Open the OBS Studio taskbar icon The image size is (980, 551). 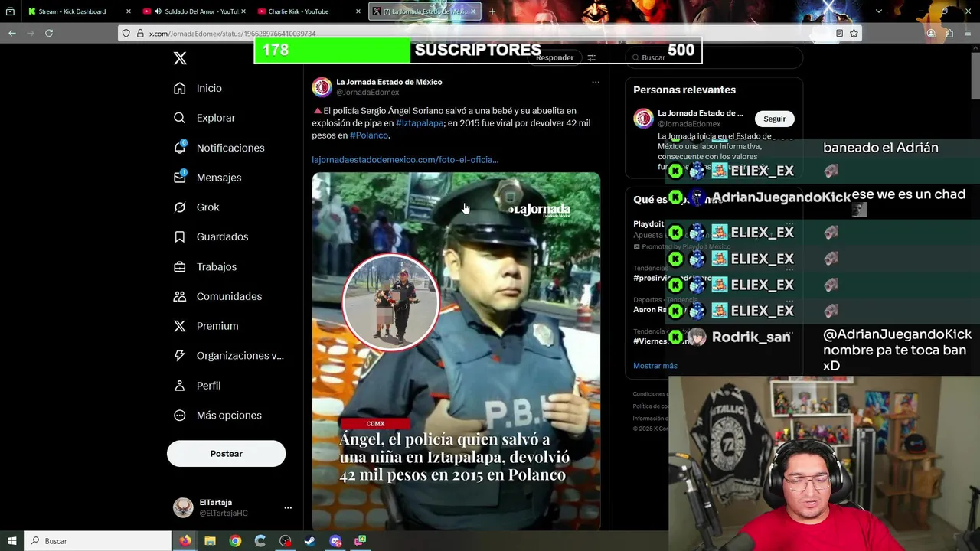[x=285, y=541]
